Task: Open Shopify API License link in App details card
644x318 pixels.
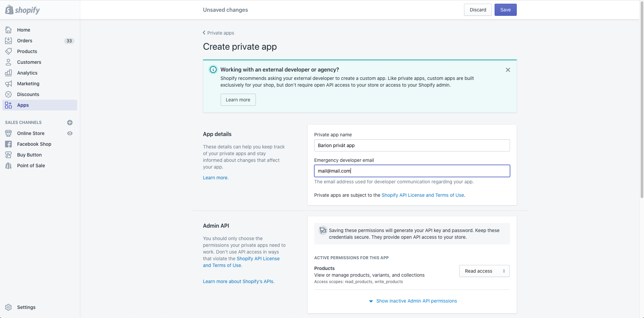Action: point(423,195)
